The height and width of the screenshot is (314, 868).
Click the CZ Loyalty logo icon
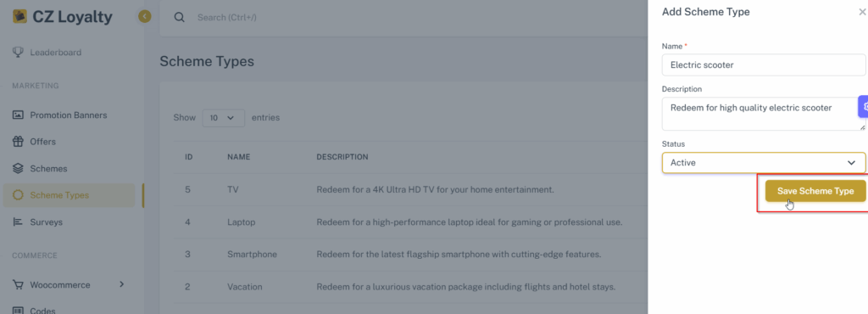pos(20,17)
